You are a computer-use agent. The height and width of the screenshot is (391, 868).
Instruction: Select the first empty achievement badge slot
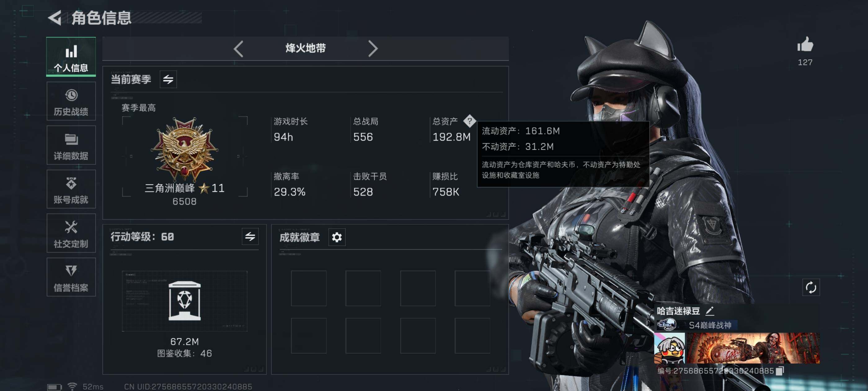point(309,288)
